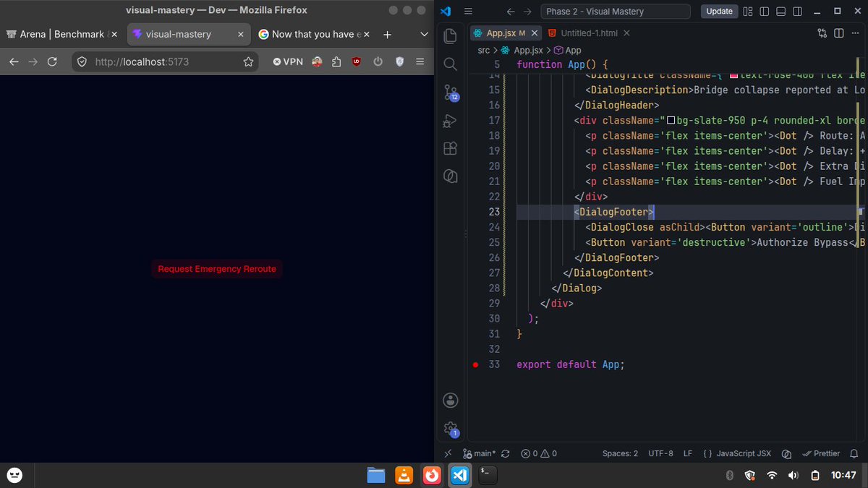Go forward with VS Code navigation arrow

[527, 11]
